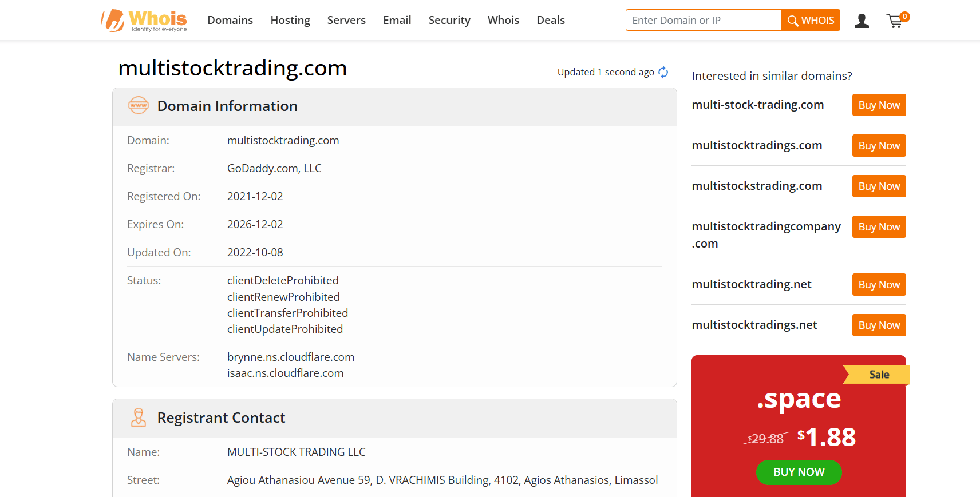Click registrar value GoDaddy.com, LLC
The width and height of the screenshot is (980, 497).
274,168
